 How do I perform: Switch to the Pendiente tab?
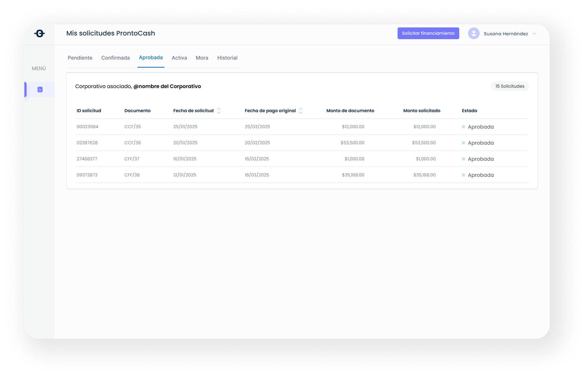[80, 57]
